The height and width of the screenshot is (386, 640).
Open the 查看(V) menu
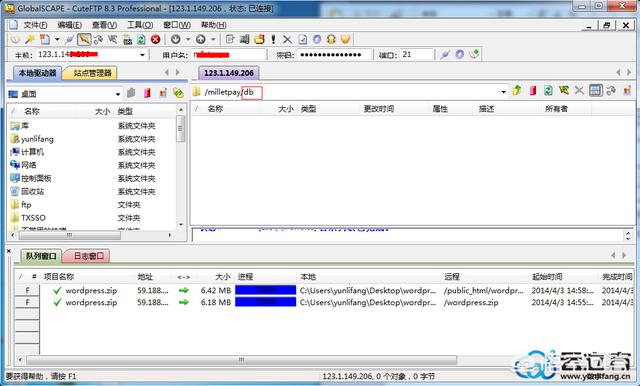pyautogui.click(x=104, y=25)
